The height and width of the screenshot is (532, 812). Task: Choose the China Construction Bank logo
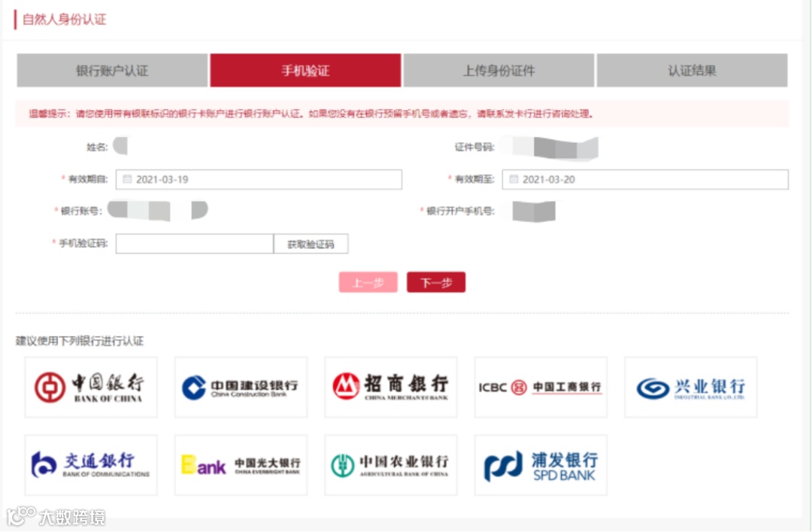pos(241,388)
